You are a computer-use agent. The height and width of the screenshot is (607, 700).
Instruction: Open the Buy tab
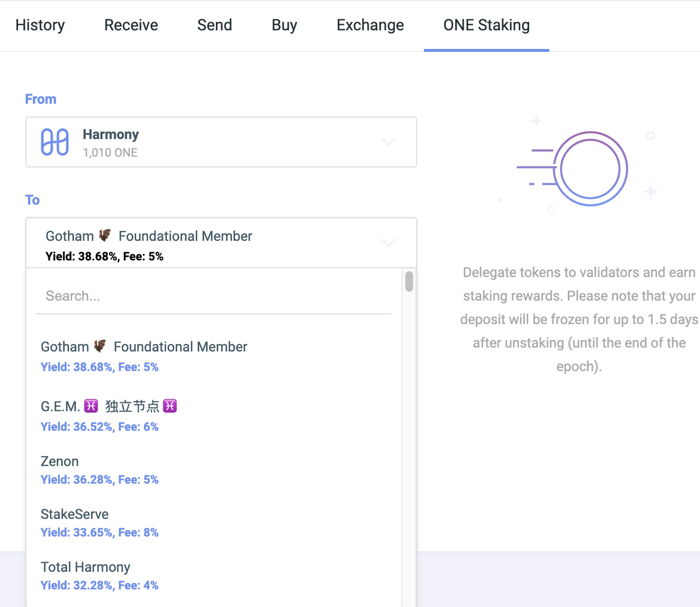click(284, 25)
